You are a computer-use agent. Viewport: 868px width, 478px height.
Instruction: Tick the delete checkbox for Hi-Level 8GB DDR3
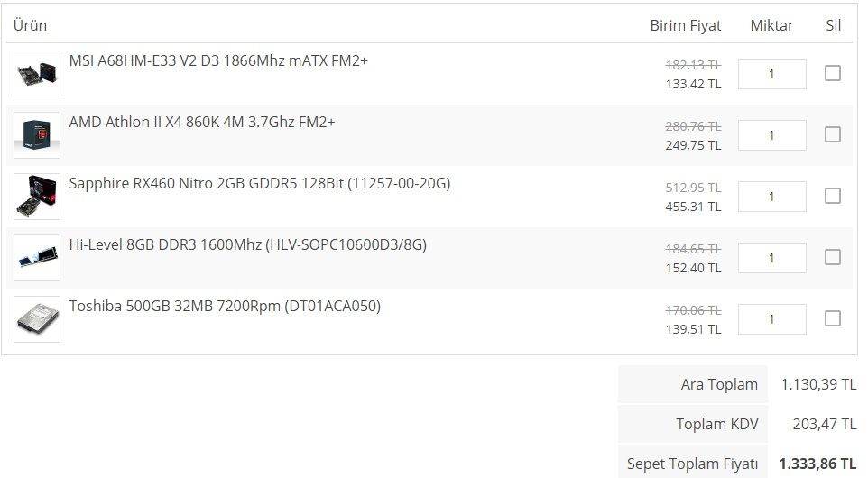click(833, 257)
